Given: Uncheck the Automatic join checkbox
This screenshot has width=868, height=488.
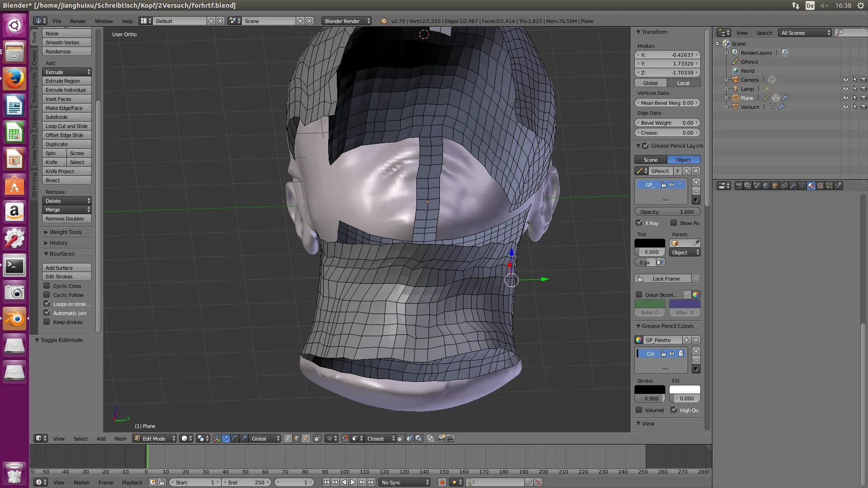Looking at the screenshot, I should (x=47, y=313).
